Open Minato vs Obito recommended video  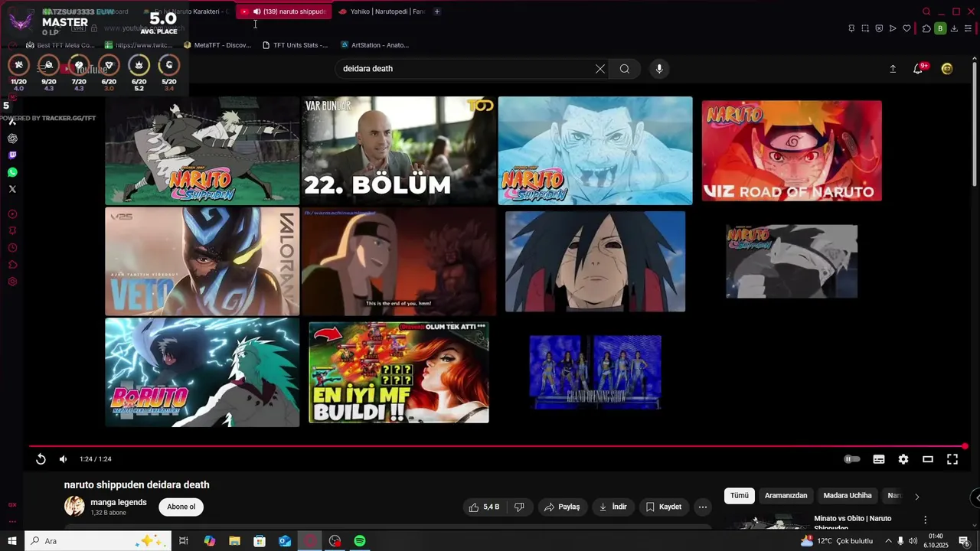tap(852, 523)
